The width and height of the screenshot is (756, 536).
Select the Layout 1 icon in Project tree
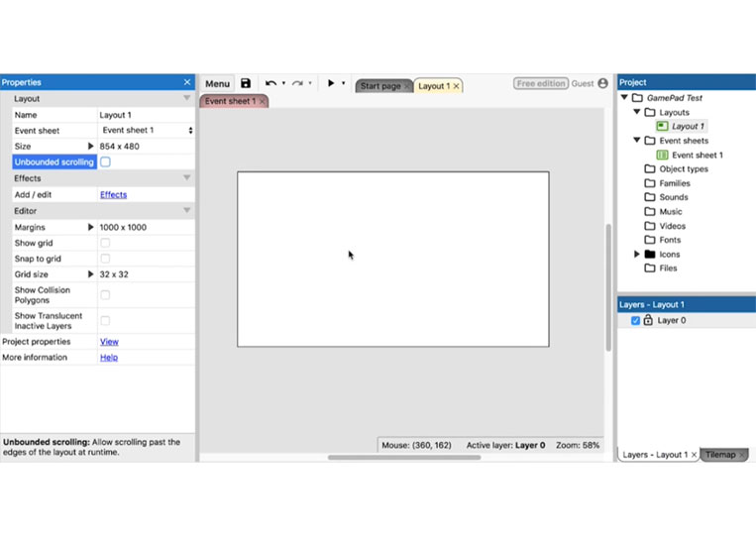662,126
